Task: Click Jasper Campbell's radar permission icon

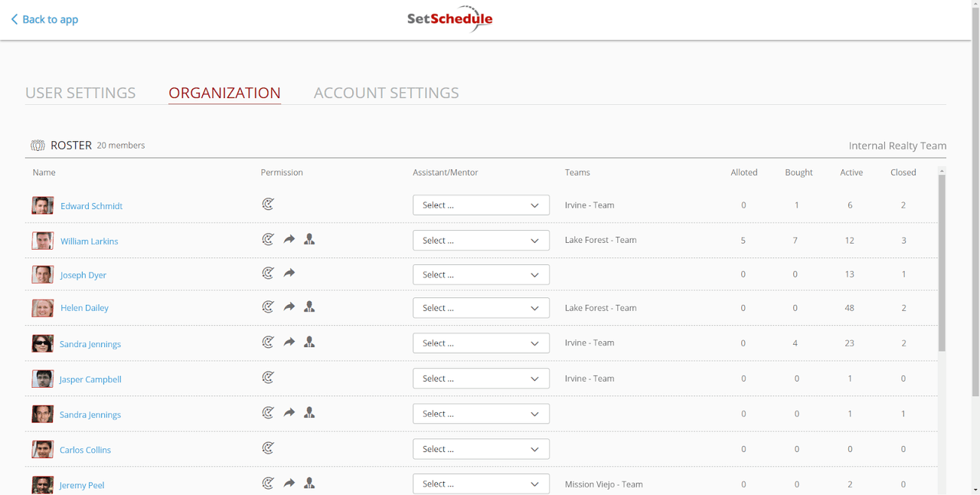Action: click(x=268, y=377)
